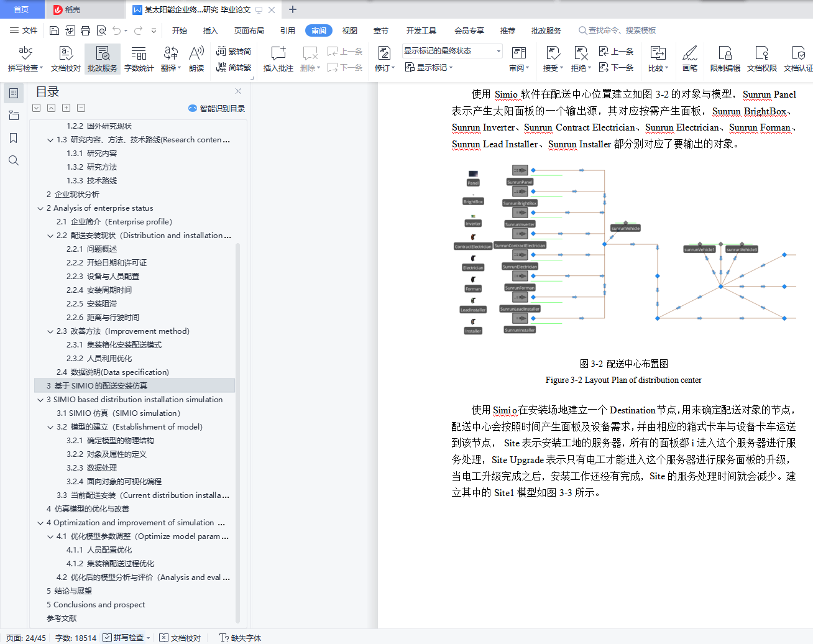The width and height of the screenshot is (813, 644).
Task: Switch to the 章节 ribbon tab
Action: (381, 30)
